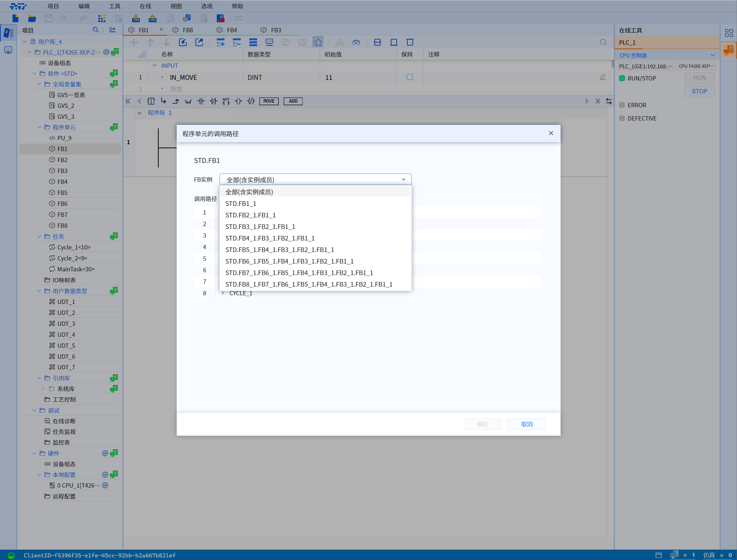Click the normally open contact icon
Image resolution: width=737 pixels, height=560 pixels.
point(201,101)
